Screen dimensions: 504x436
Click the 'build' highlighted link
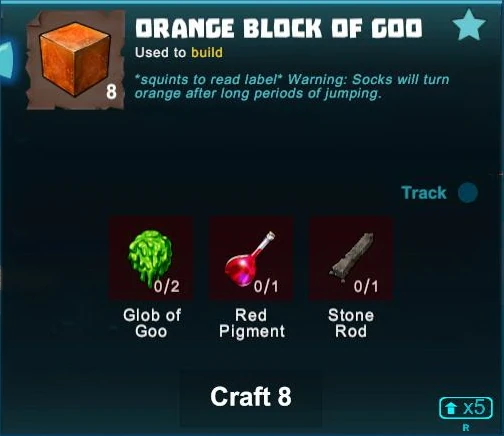pos(207,53)
